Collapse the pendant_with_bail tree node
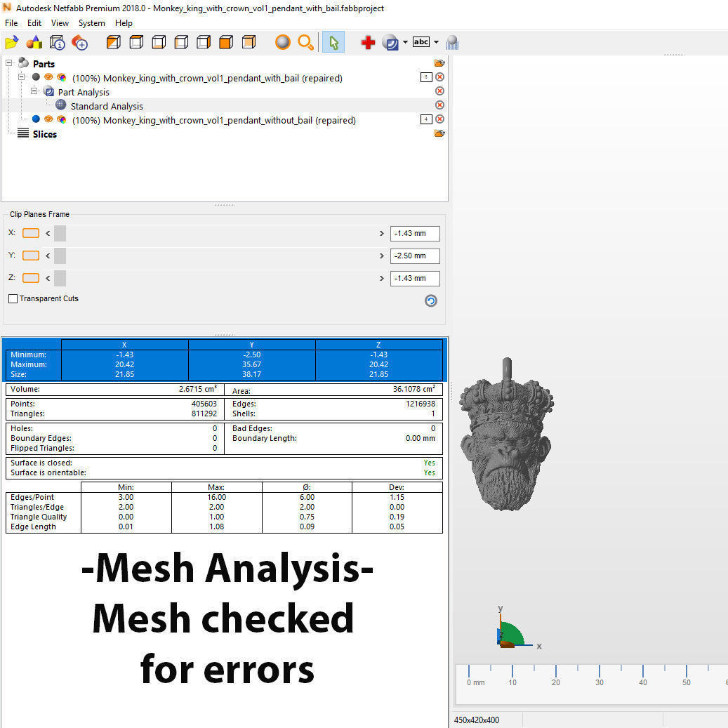728x728 pixels. 21,77
